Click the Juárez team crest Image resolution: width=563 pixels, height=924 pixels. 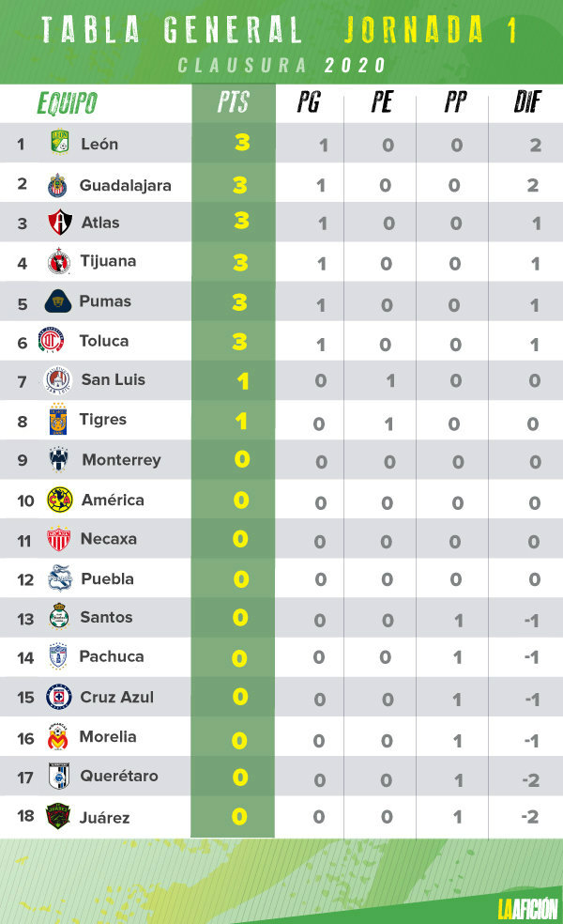point(58,816)
